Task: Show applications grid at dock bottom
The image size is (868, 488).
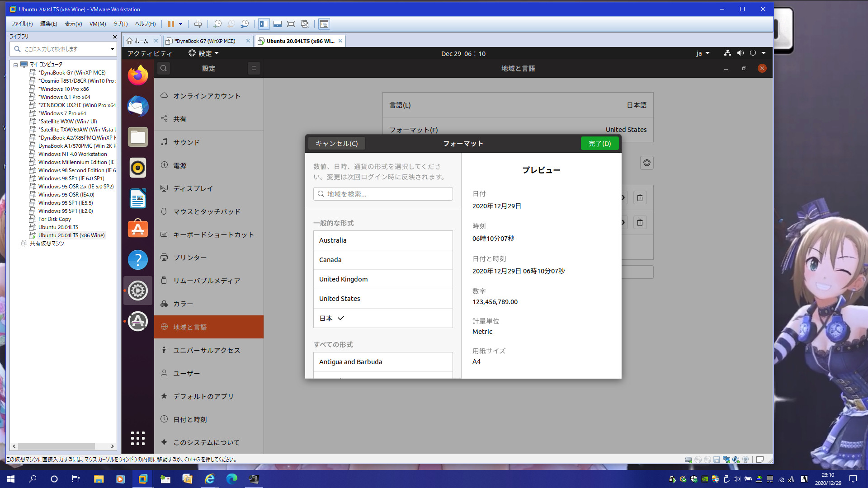Action: pyautogui.click(x=138, y=438)
